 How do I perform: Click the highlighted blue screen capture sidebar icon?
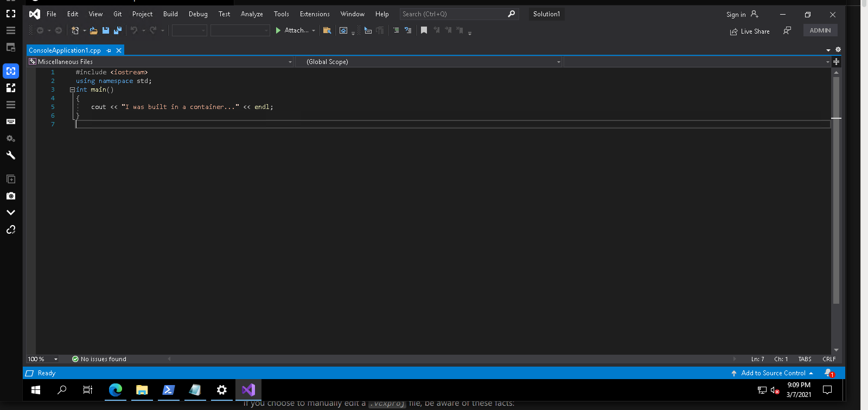pyautogui.click(x=11, y=71)
